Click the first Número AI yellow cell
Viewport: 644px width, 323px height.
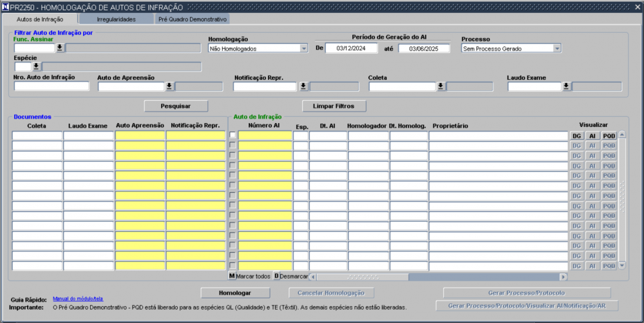click(x=265, y=135)
